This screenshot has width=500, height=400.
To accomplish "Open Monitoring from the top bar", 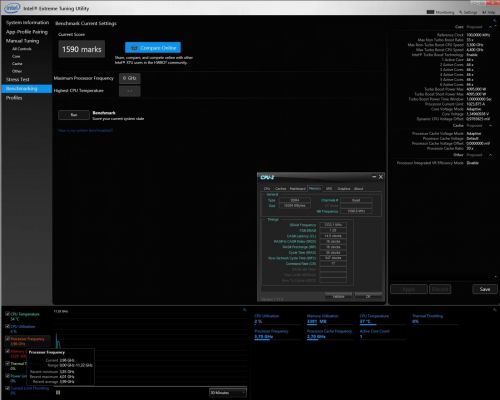I will pos(441,12).
